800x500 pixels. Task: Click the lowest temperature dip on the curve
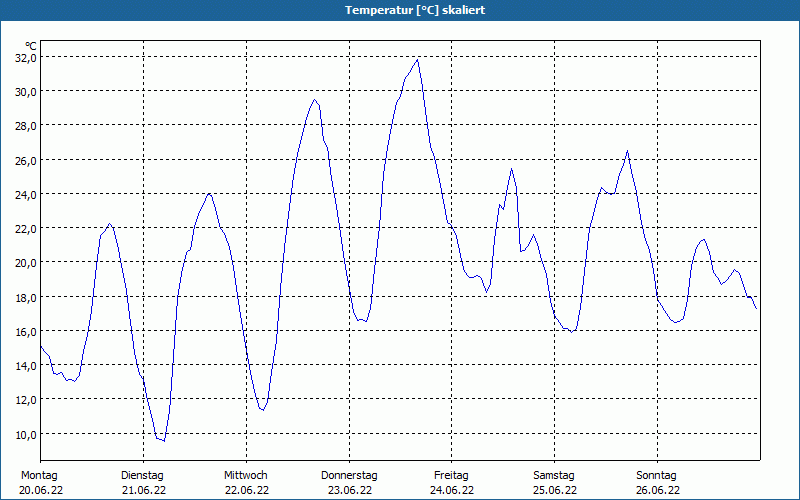(163, 440)
